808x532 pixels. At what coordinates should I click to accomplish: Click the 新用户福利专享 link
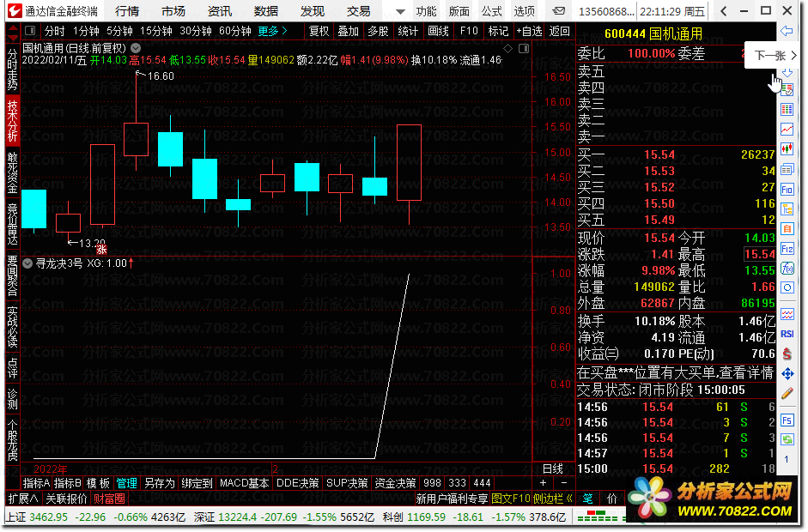pos(452,499)
